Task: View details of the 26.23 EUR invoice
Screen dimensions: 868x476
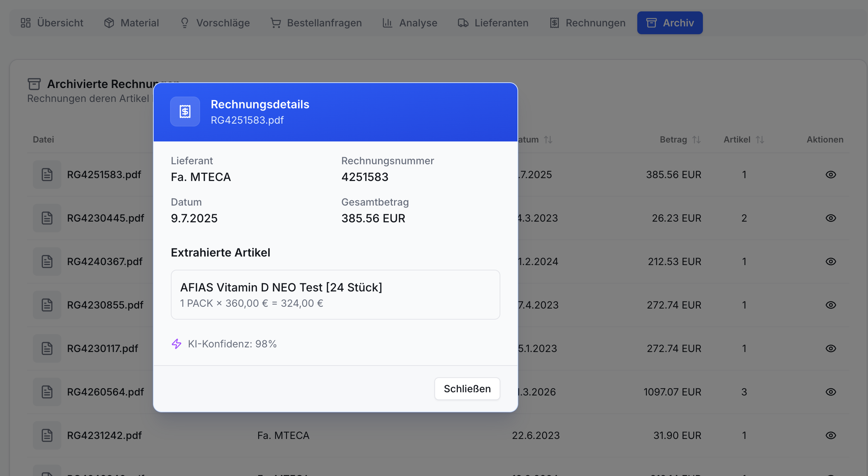Action: [x=831, y=218]
